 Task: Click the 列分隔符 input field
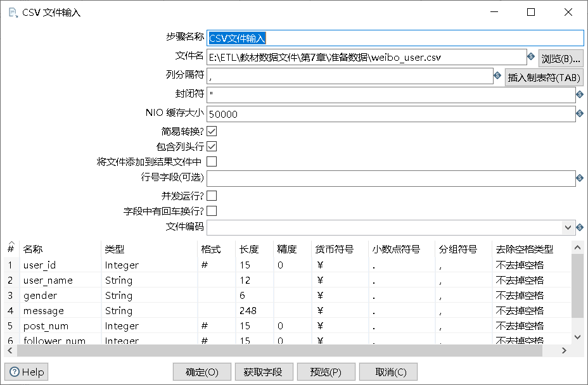click(350, 76)
